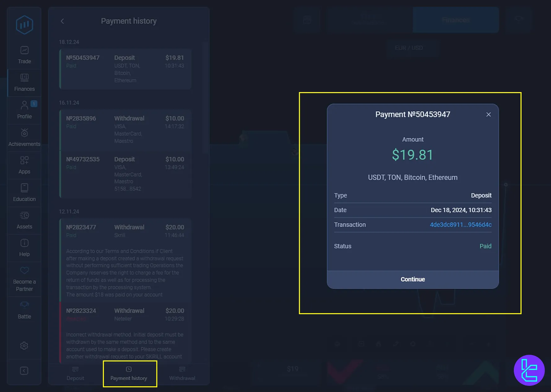Click the USDT, TON, Bitcoin, Ethereum method text
This screenshot has height=392, width=551.
pyautogui.click(x=413, y=178)
